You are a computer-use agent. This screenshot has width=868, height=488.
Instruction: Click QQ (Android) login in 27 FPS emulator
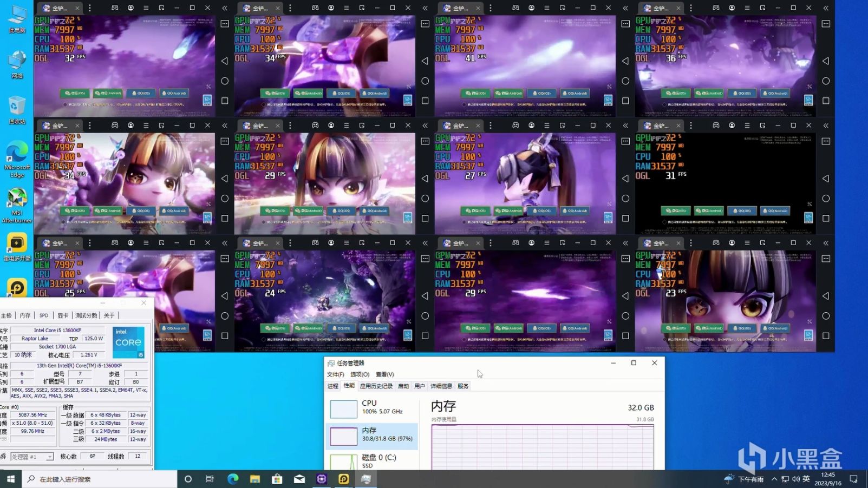(x=576, y=210)
